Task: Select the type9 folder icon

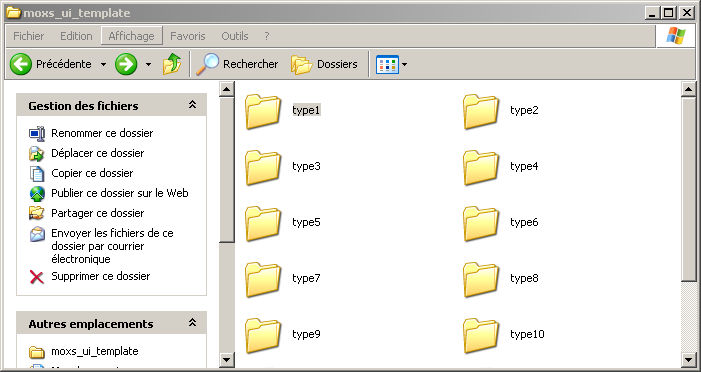Action: 263,335
